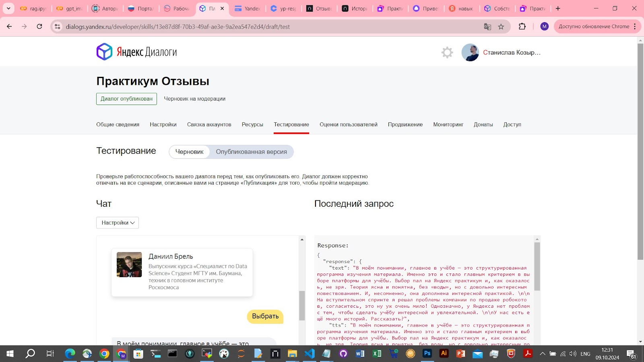Open the Оценки пользователей tab
Viewport: 644px width, 362px height.
349,125
